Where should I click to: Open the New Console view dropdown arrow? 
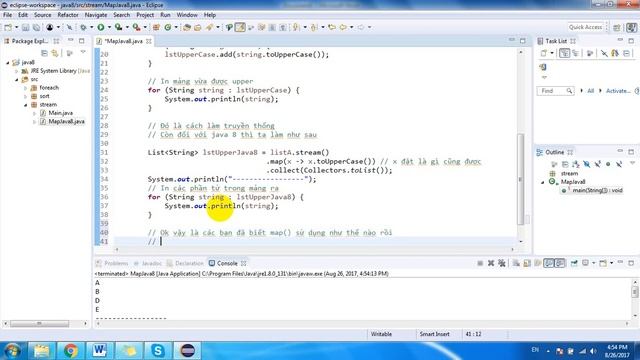(x=611, y=263)
